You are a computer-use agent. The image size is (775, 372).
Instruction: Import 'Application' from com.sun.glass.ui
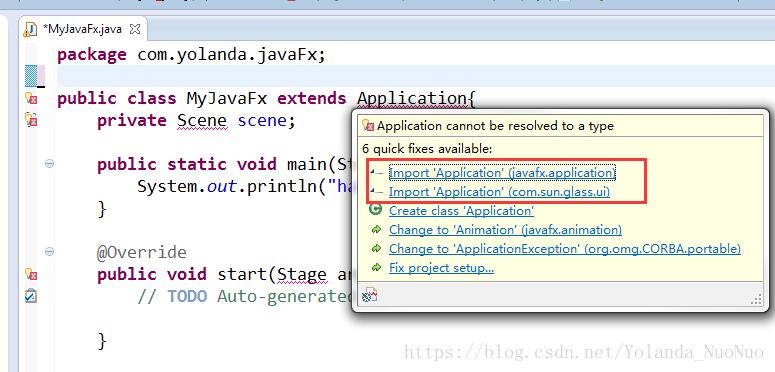(499, 192)
